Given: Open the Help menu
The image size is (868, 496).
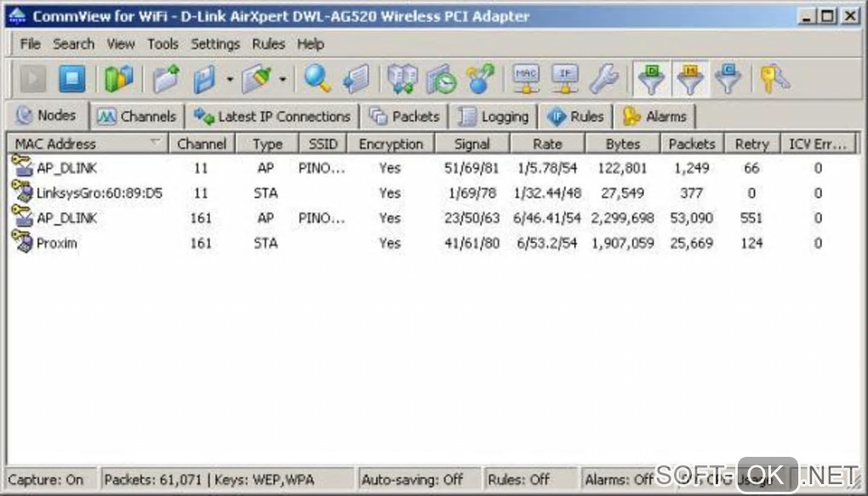Looking at the screenshot, I should coord(311,43).
